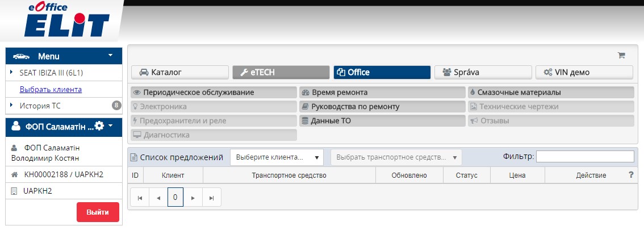Click the previous page arrow
Viewport: 644px width, 230px height.
(x=158, y=198)
